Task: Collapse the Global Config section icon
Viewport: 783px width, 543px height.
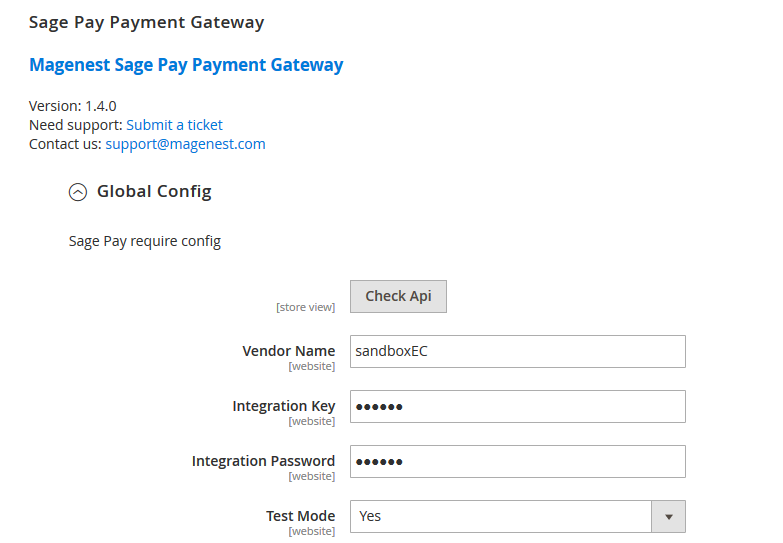Action: [78, 192]
